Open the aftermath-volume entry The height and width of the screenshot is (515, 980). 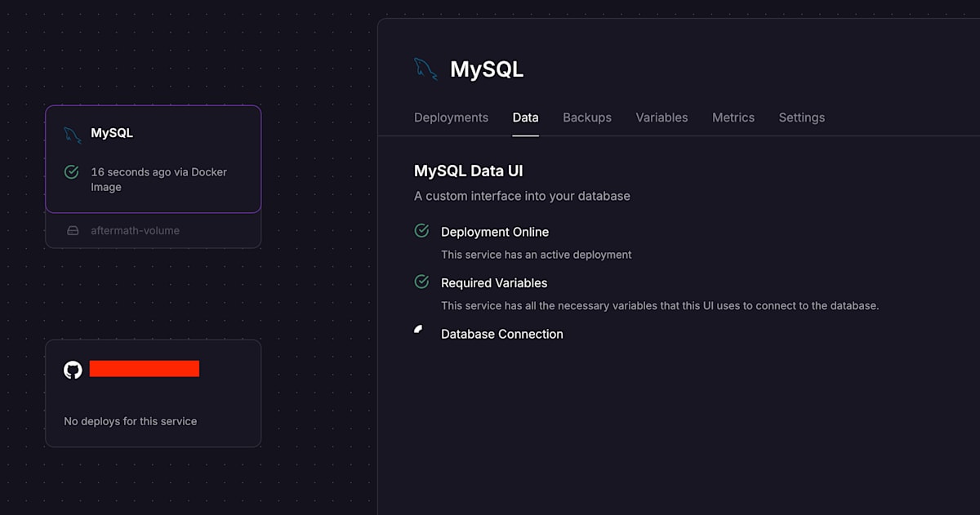(153, 231)
